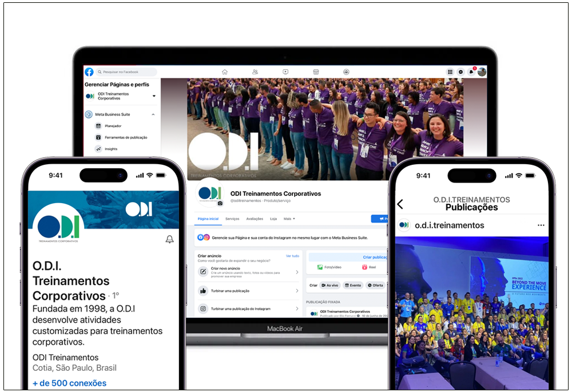Select the Avaliações tab

tap(255, 219)
